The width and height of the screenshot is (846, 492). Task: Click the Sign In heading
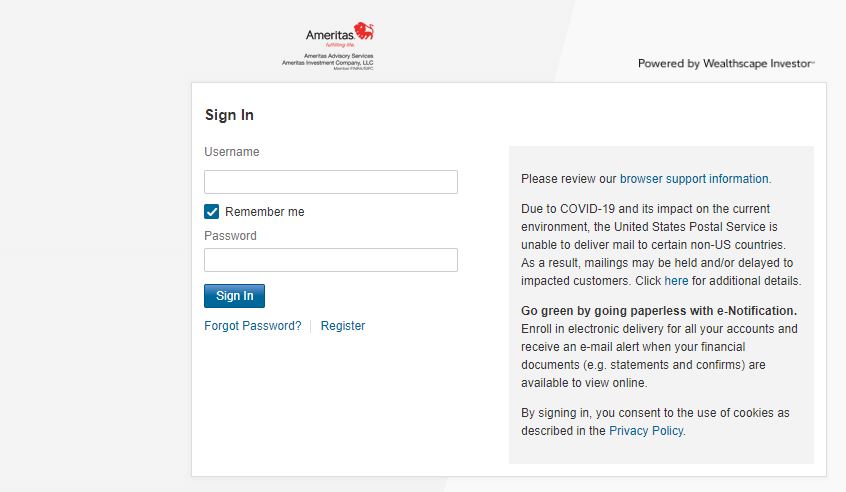pyautogui.click(x=229, y=115)
